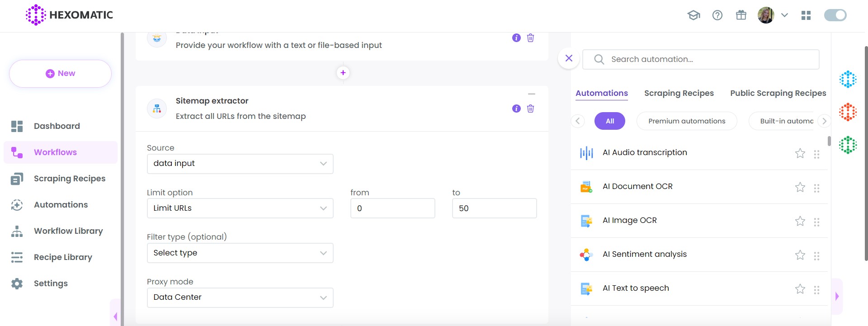Open the graduation cap academy icon
Viewport: 868px width, 326px height.
tap(693, 15)
